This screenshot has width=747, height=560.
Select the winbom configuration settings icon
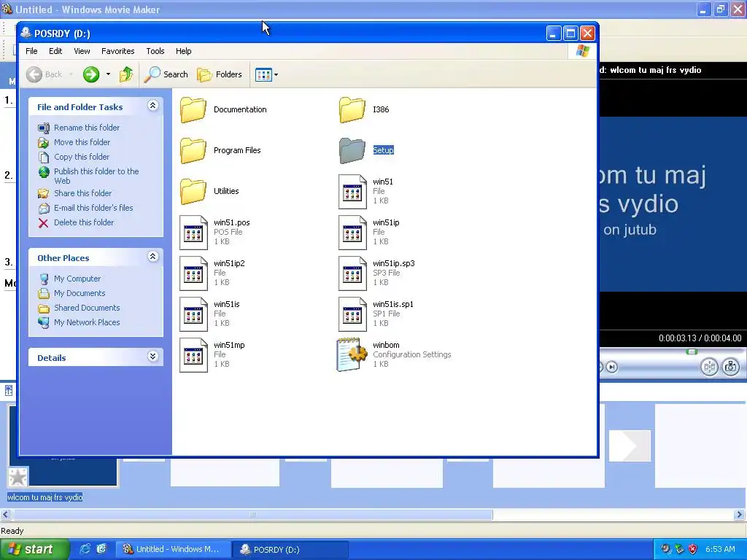(352, 355)
